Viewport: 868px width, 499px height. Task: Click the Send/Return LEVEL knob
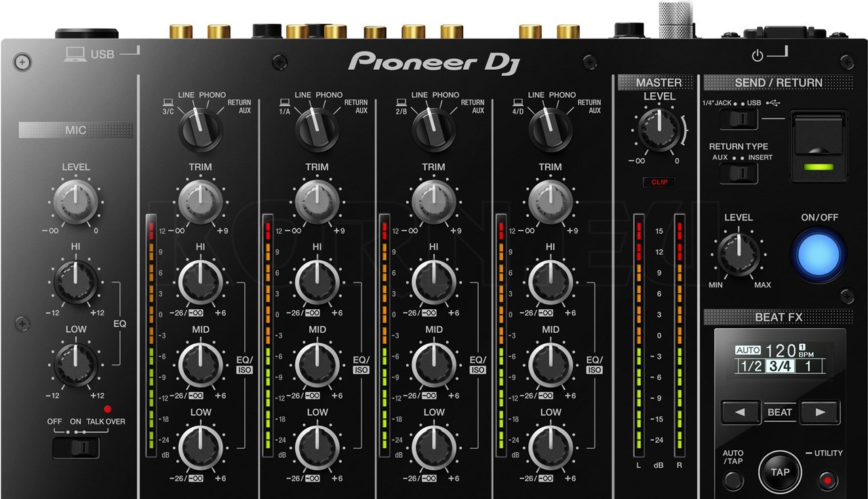click(x=738, y=253)
